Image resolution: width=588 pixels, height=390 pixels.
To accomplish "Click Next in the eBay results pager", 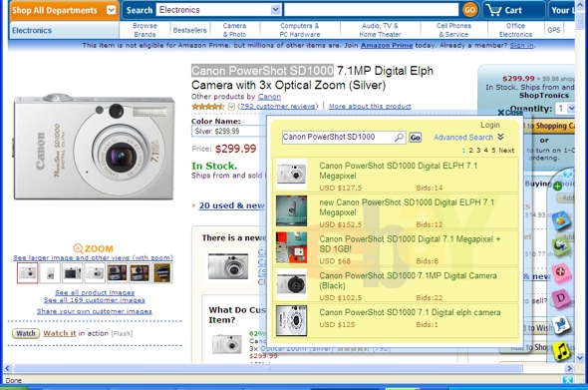I will click(506, 151).
